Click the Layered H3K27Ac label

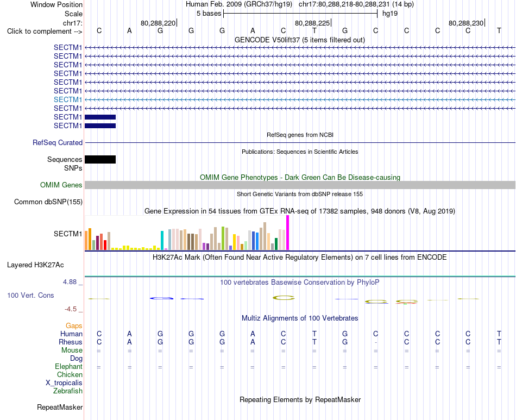click(35, 265)
